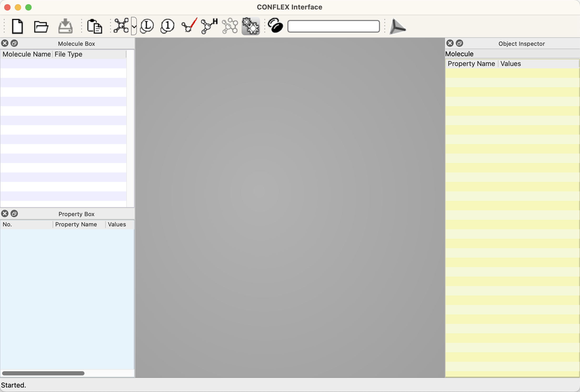Create a new file with the blank page icon
This screenshot has height=392, width=580.
coord(17,26)
